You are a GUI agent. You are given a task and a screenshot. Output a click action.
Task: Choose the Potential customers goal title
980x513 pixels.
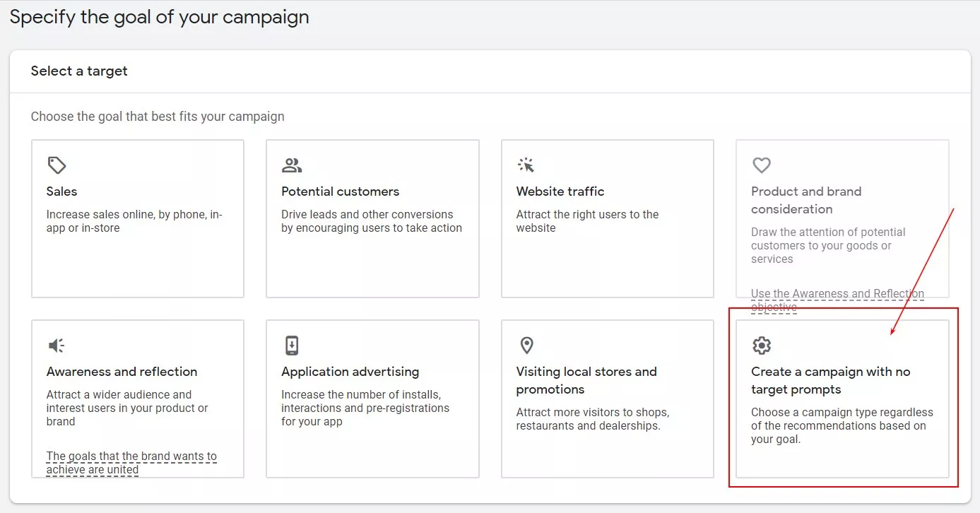(x=340, y=191)
